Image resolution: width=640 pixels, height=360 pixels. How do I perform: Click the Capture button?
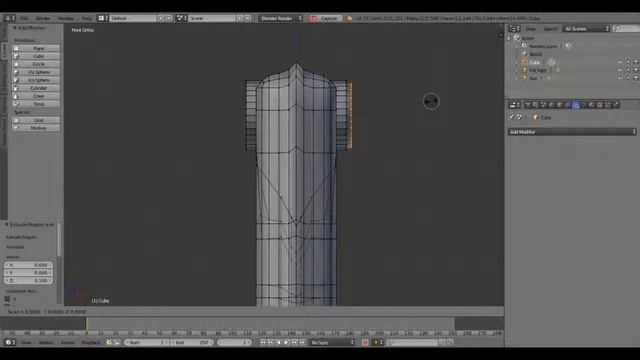325,18
